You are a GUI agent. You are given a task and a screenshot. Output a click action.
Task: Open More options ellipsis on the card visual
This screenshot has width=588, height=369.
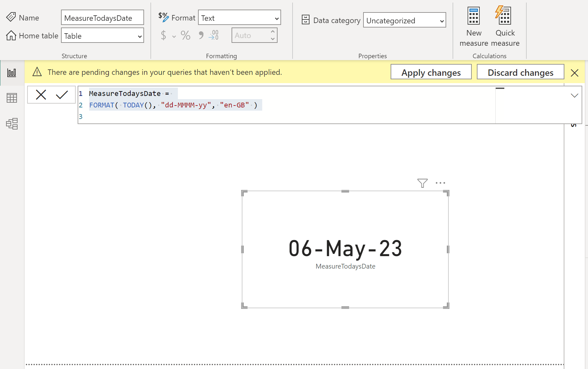pos(440,183)
